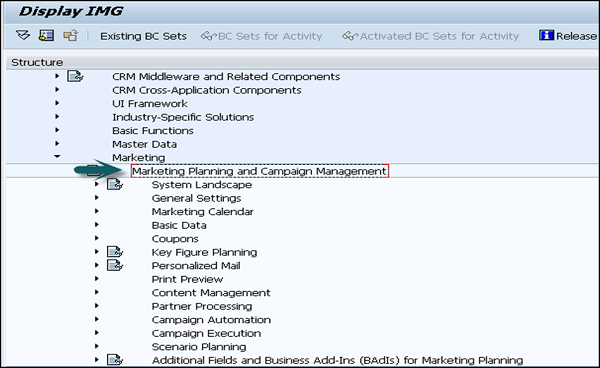Expand the Master Data node

[57, 144]
